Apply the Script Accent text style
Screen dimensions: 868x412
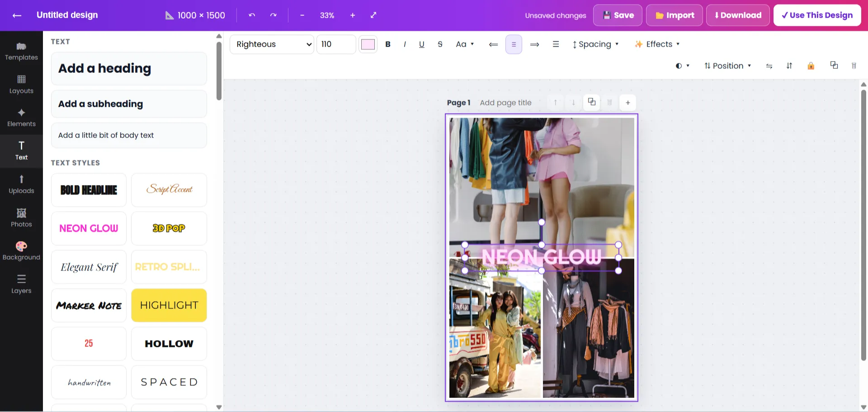(169, 190)
